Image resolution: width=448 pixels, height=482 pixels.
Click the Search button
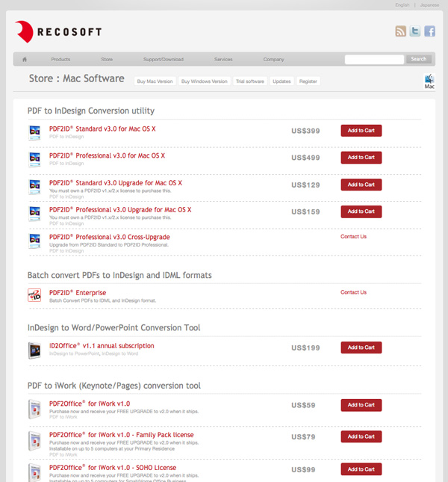pos(419,59)
